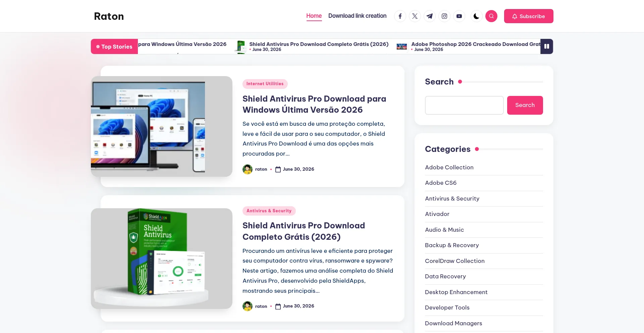Click the ticker date under Adobe Photoshop story

click(429, 50)
